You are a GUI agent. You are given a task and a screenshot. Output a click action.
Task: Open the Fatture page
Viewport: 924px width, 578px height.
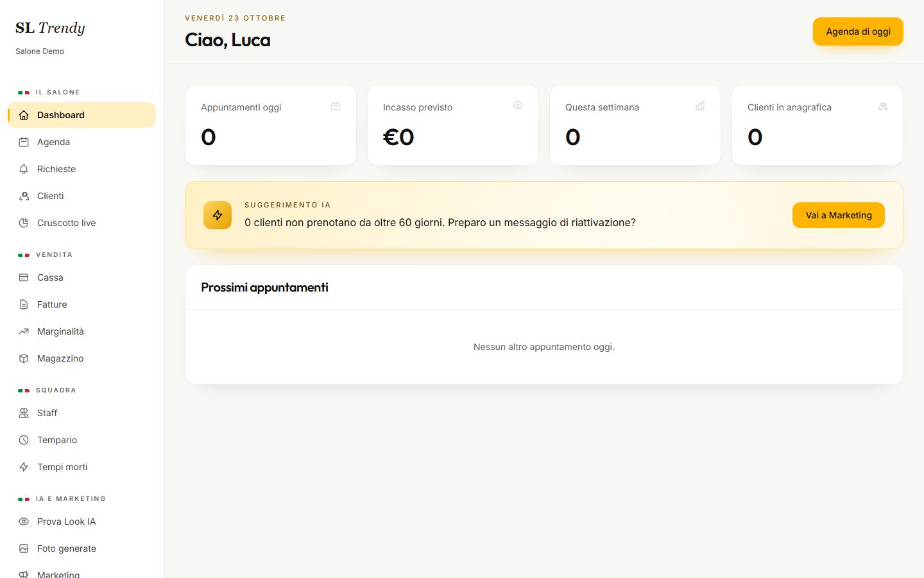[82, 304]
